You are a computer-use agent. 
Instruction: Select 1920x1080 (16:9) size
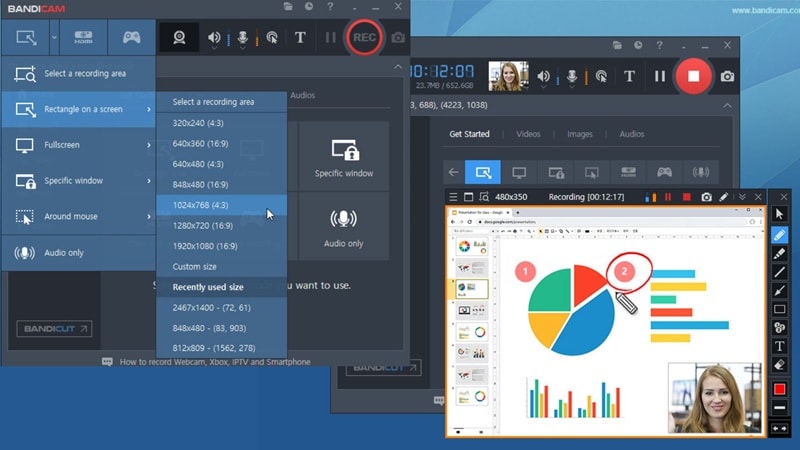point(221,246)
